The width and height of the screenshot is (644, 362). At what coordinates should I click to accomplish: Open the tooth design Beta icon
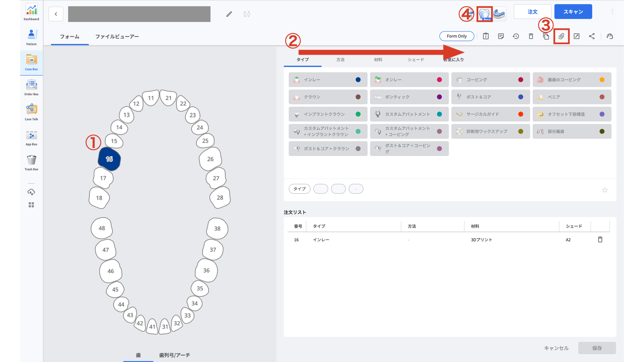point(485,14)
